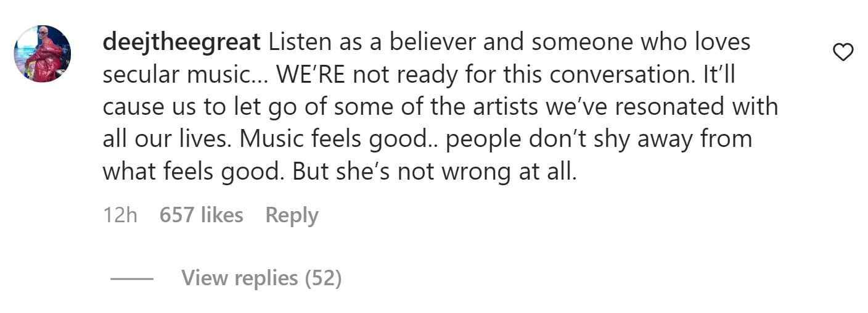Click "But she's not wrong at all."
868x313 pixels.
pyautogui.click(x=434, y=170)
